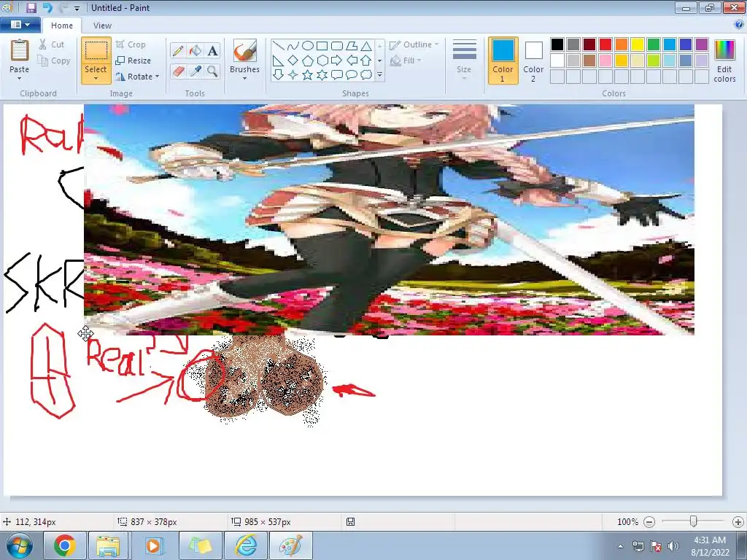Choose the Oval shape
The height and width of the screenshot is (560, 747).
pos(308,46)
